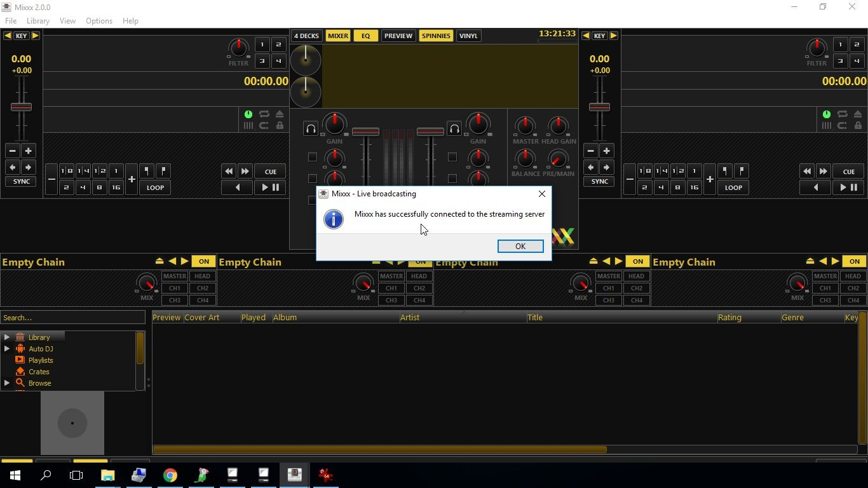Screen dimensions: 868x488
Task: Toggle VINYL control display
Action: (x=468, y=36)
